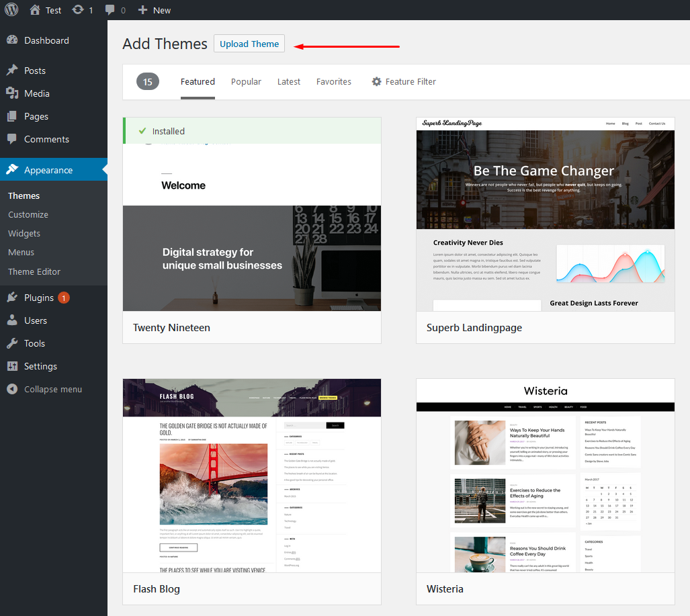The height and width of the screenshot is (616, 690).
Task: Click the Users icon in sidebar
Action: click(x=12, y=320)
